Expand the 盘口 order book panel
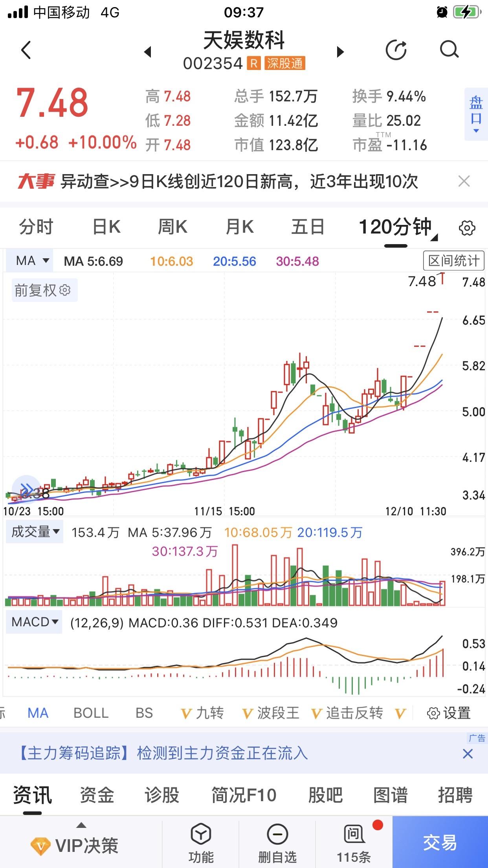Viewport: 488px width, 868px height. (x=476, y=114)
